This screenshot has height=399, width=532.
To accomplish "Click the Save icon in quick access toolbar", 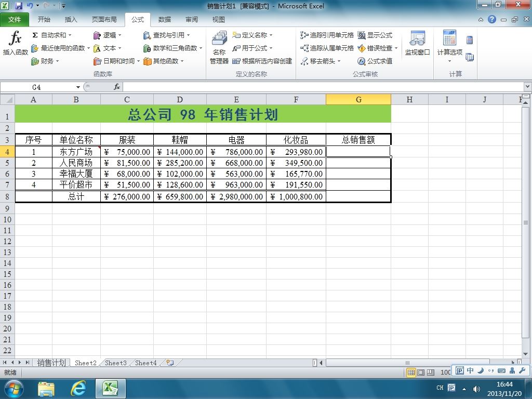I will click(18, 6).
